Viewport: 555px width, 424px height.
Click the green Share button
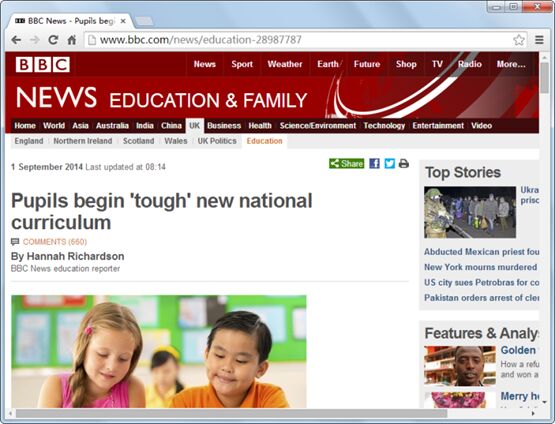pyautogui.click(x=347, y=164)
